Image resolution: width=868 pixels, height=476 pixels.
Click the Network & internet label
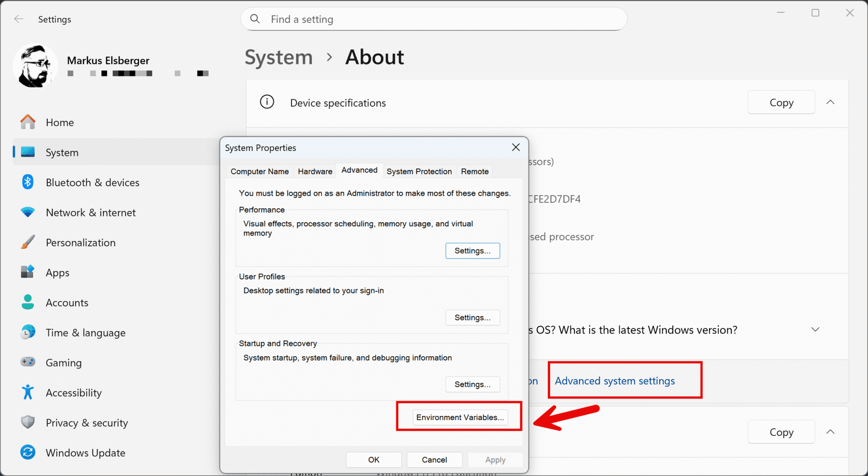[x=91, y=213]
